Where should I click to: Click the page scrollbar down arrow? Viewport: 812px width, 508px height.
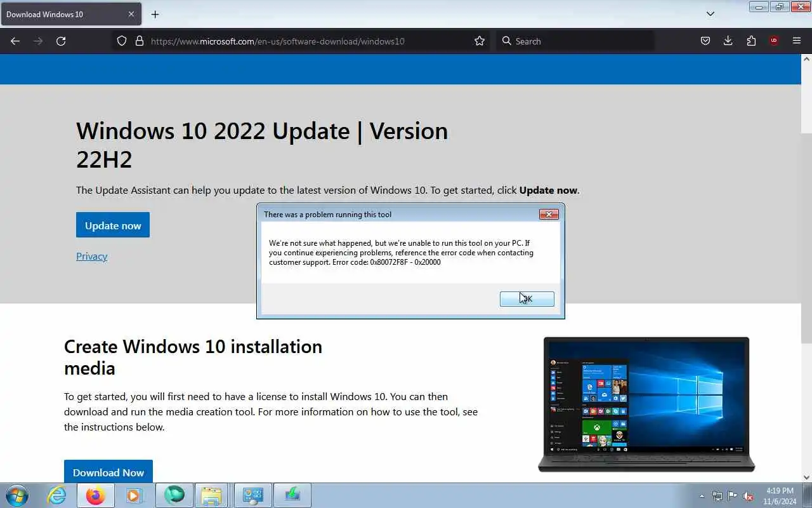pyautogui.click(x=806, y=477)
